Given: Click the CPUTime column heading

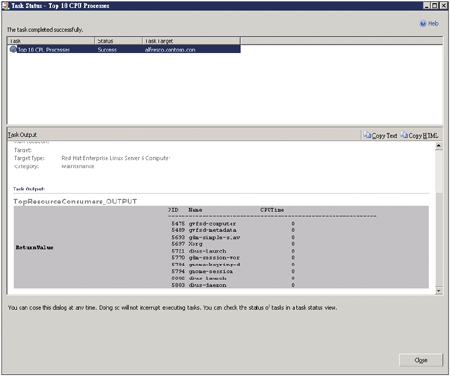Looking at the screenshot, I should point(272,210).
